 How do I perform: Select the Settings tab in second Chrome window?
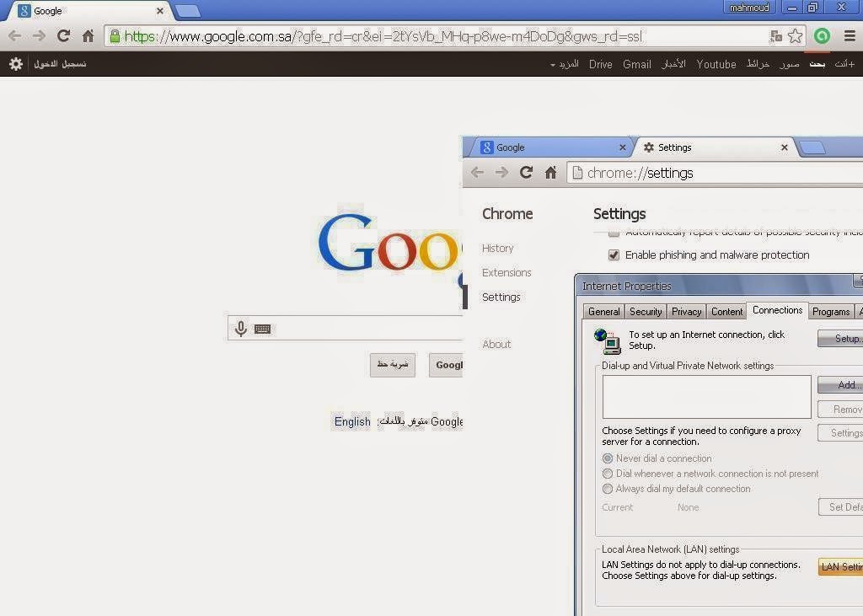point(714,147)
